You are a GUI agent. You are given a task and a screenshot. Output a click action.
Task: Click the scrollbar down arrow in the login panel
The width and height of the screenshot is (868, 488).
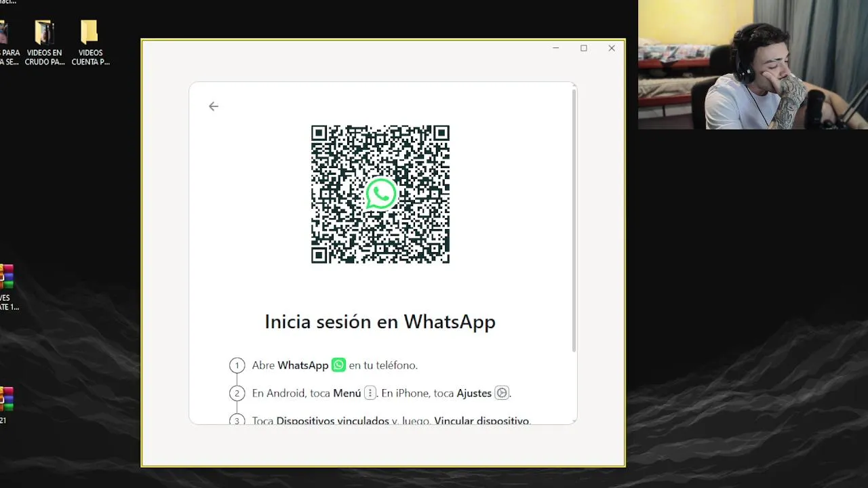(574, 421)
